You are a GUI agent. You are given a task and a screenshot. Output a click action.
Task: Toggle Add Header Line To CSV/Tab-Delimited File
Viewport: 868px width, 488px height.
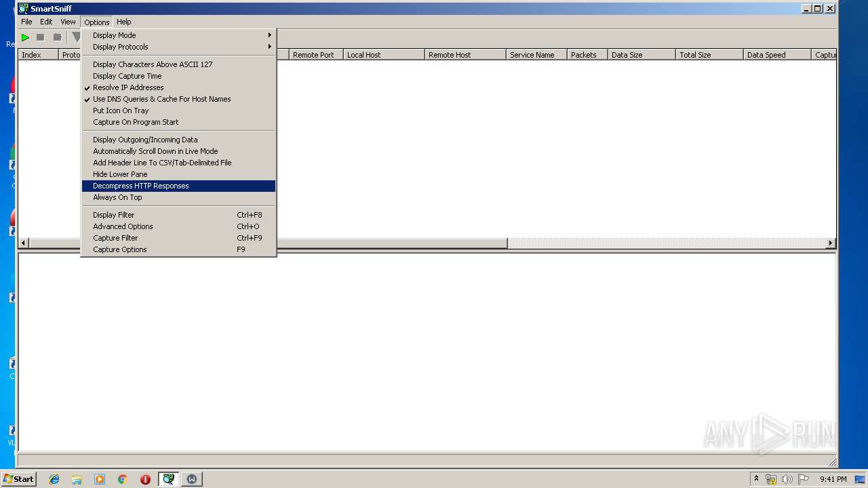179,163
